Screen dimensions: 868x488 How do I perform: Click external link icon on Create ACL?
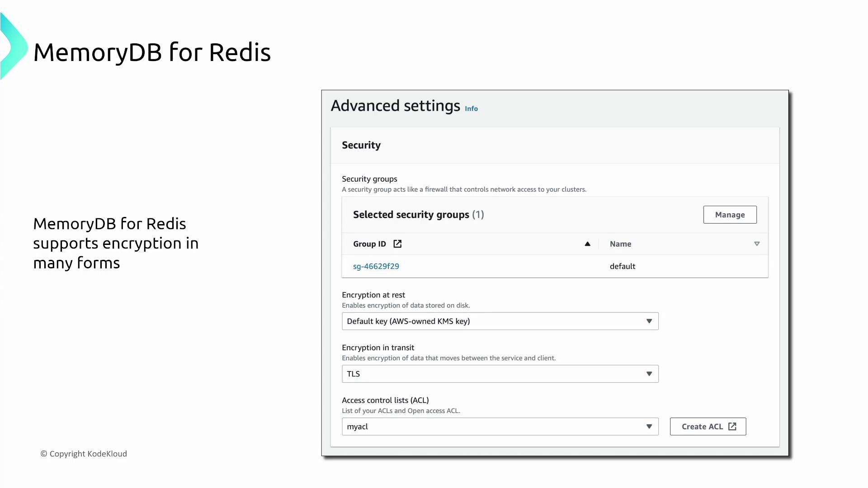click(732, 427)
